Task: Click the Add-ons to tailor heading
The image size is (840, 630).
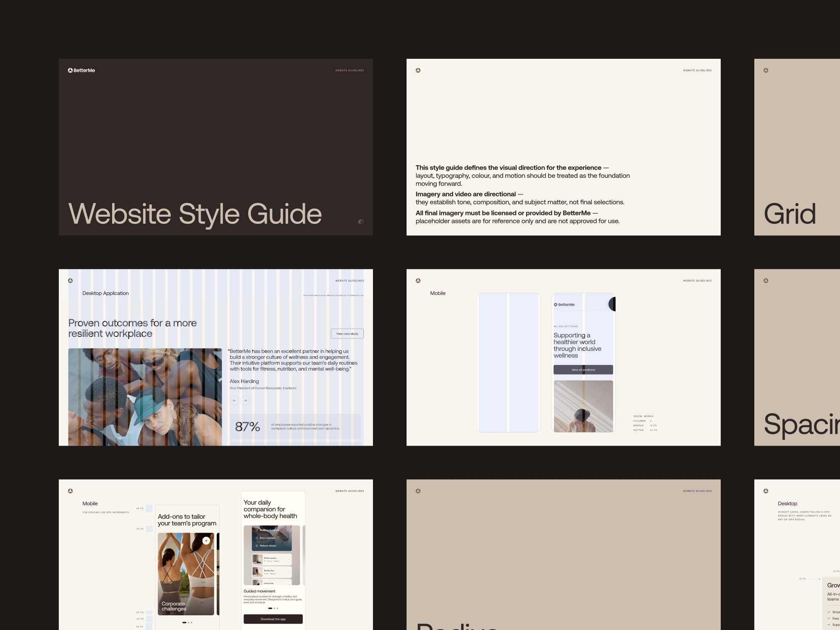Action: click(x=187, y=520)
